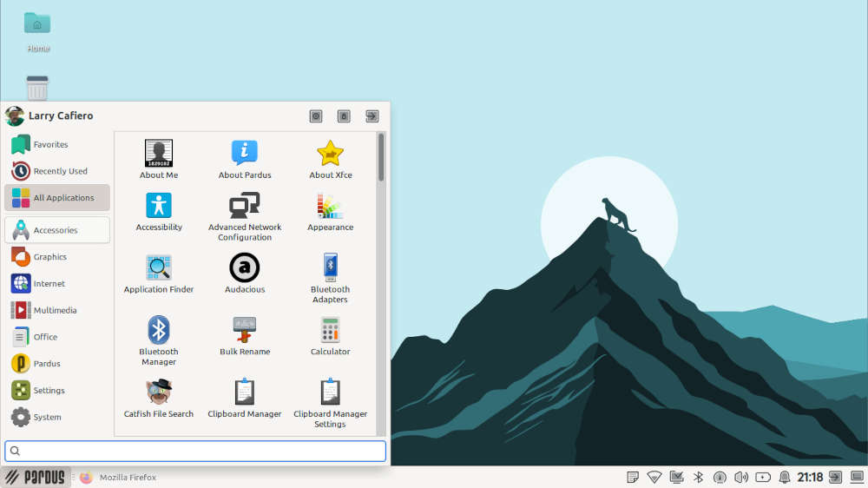Viewport: 868px width, 488px height.
Task: Click the applications list scrollbar
Action: pyautogui.click(x=381, y=157)
